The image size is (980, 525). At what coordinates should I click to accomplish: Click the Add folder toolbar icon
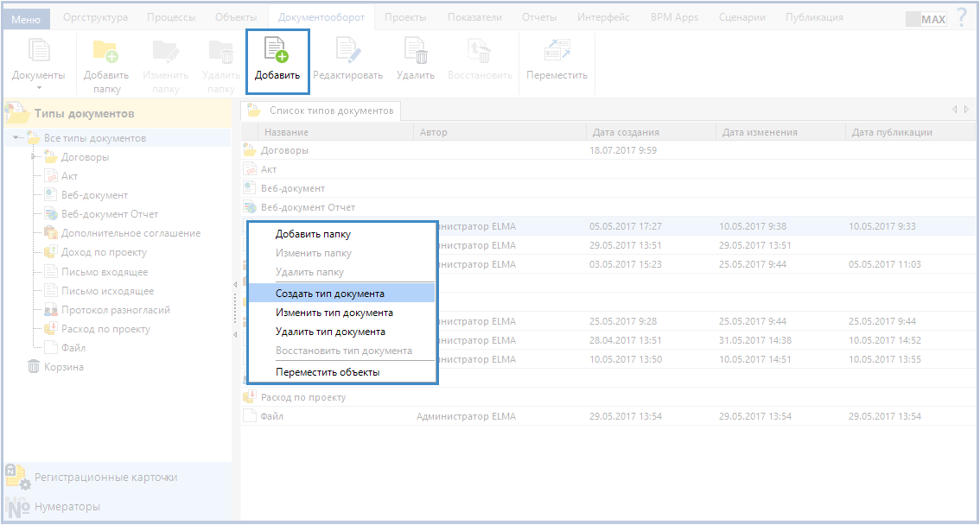tap(105, 53)
